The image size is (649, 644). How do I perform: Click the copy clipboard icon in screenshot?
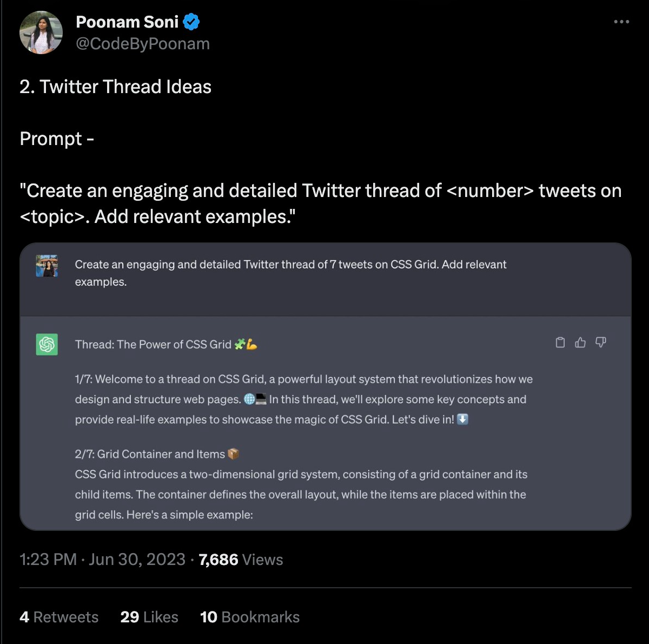coord(560,343)
